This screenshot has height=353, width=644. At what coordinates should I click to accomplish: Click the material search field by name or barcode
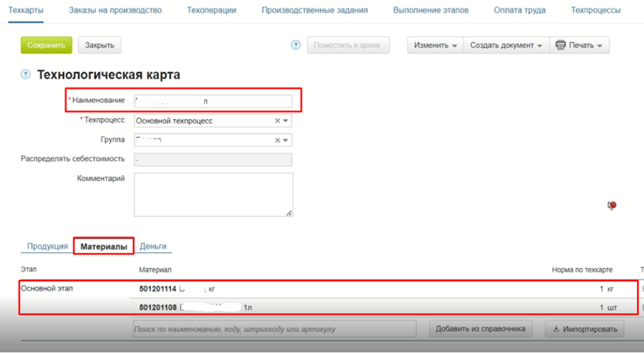tap(274, 329)
